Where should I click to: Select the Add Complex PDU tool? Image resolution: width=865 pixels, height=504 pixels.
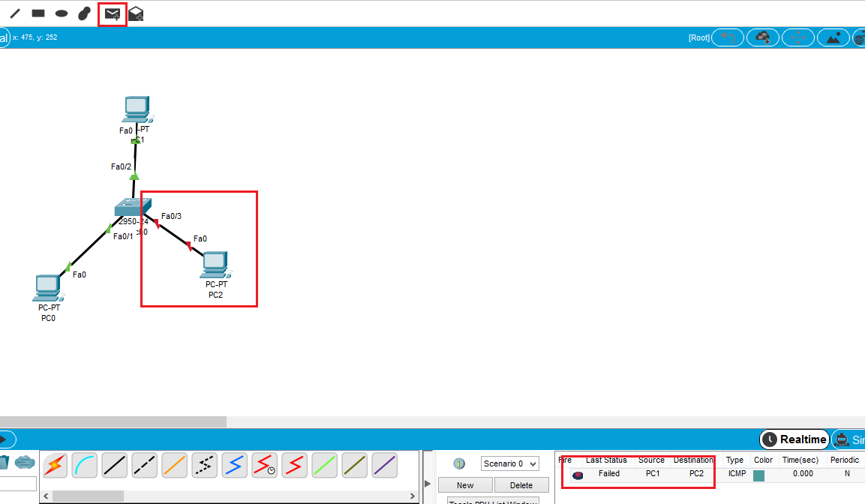136,13
